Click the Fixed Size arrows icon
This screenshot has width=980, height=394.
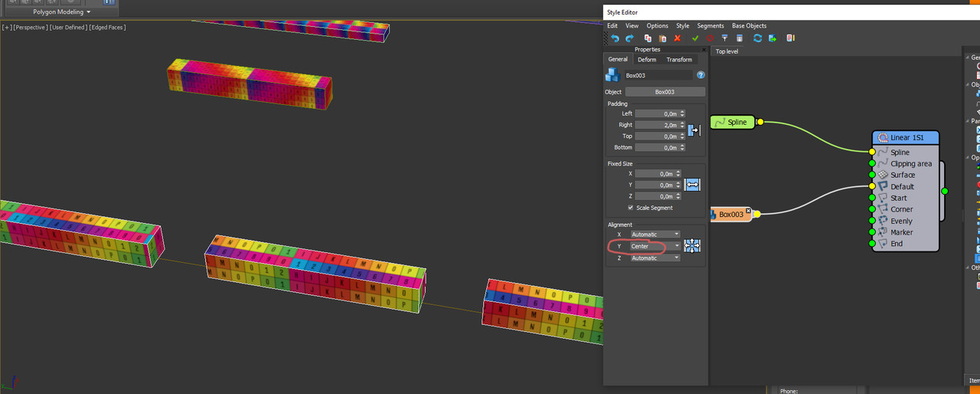point(693,185)
